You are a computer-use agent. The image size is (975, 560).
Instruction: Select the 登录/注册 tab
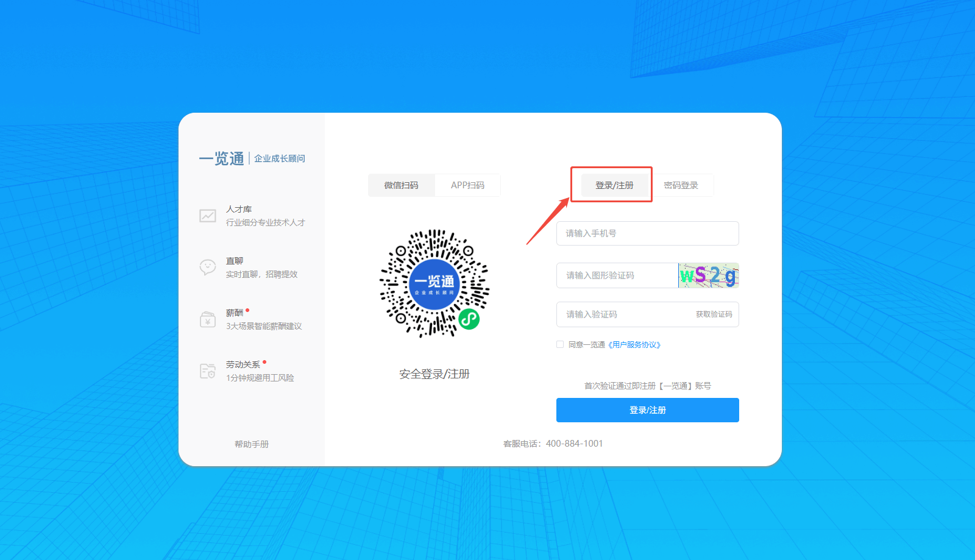[x=614, y=185]
